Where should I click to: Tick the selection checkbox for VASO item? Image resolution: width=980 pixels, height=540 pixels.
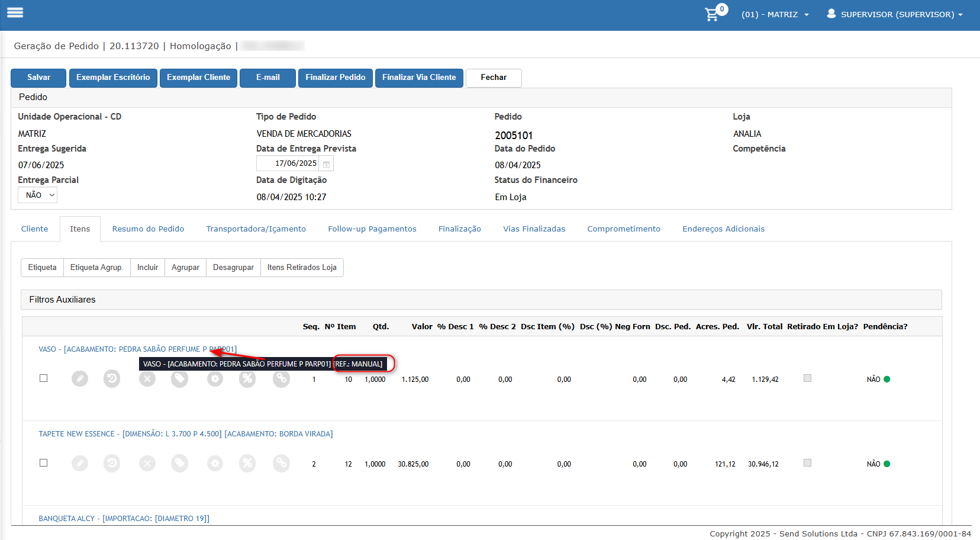pyautogui.click(x=43, y=378)
